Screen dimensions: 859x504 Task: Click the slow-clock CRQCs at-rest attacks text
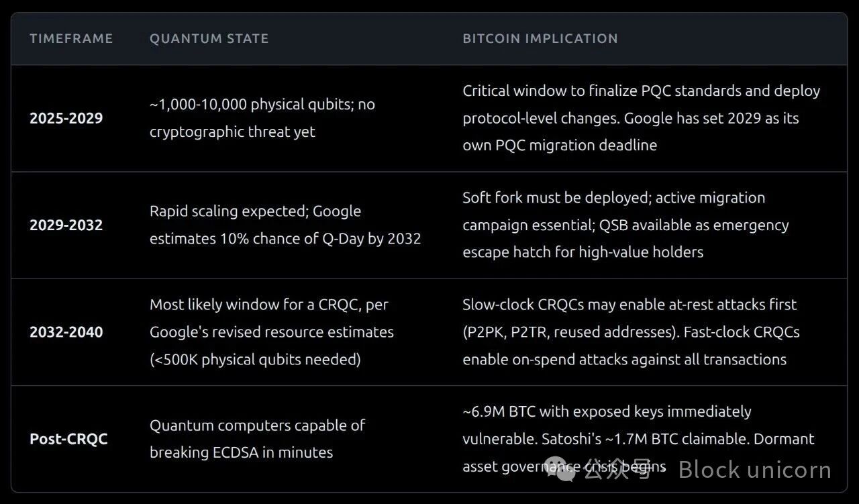pos(629,305)
